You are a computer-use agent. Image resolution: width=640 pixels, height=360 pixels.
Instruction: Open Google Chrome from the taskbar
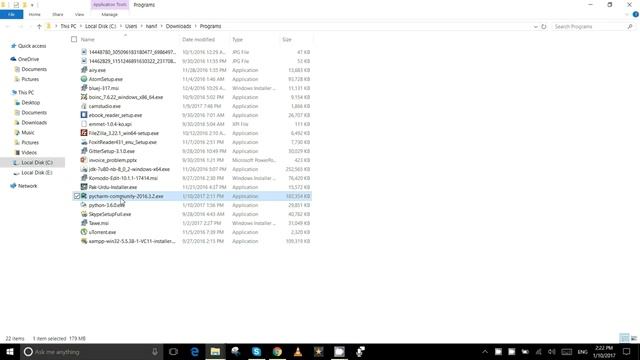277,351
